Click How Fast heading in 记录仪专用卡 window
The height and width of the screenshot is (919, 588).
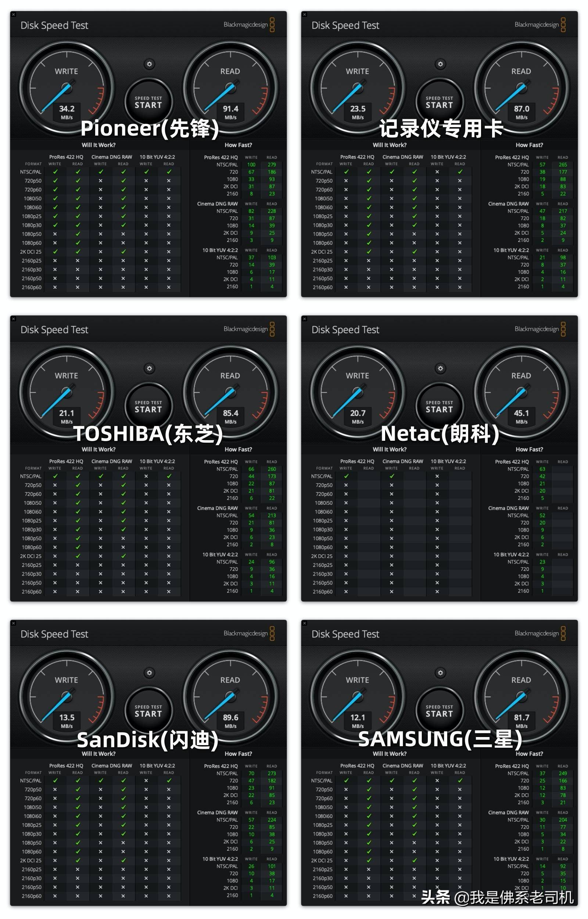(529, 145)
